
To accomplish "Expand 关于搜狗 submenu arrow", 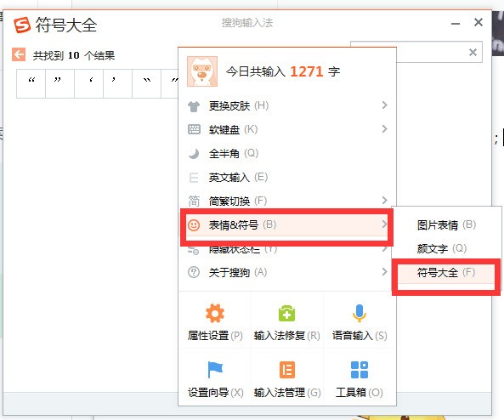I will tap(384, 271).
